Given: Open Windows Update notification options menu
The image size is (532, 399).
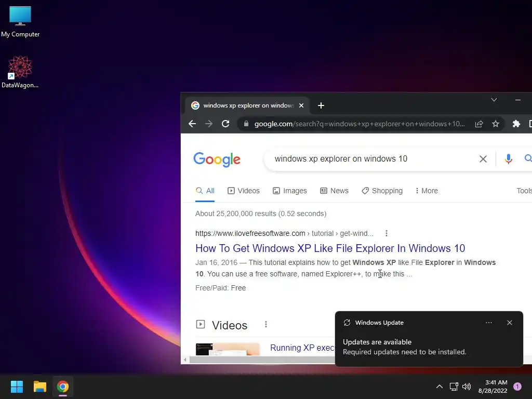Looking at the screenshot, I should point(489,323).
